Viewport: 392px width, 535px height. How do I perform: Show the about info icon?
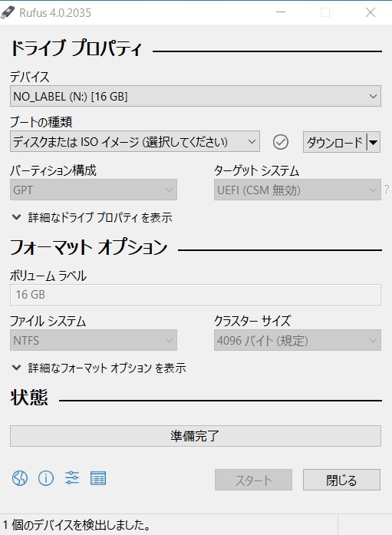[46, 478]
